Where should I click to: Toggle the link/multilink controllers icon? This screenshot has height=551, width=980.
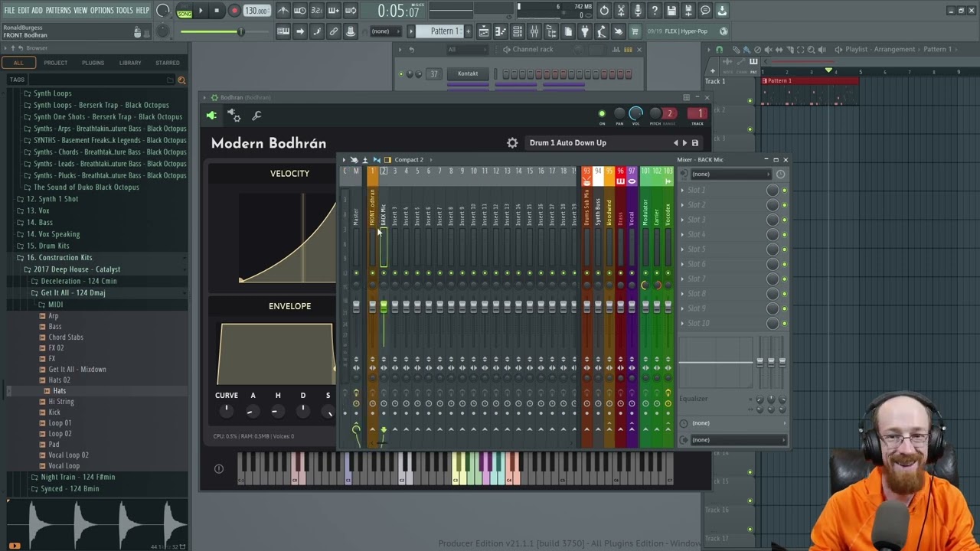pos(334,31)
